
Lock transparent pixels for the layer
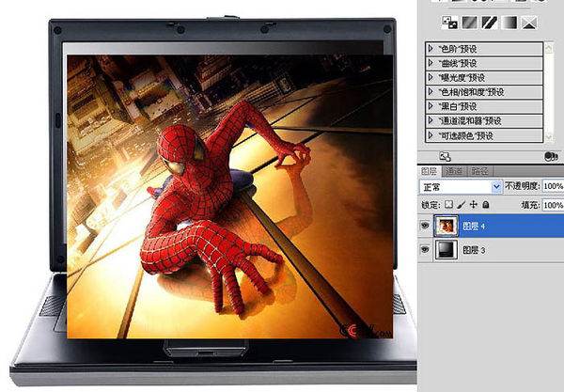click(448, 205)
